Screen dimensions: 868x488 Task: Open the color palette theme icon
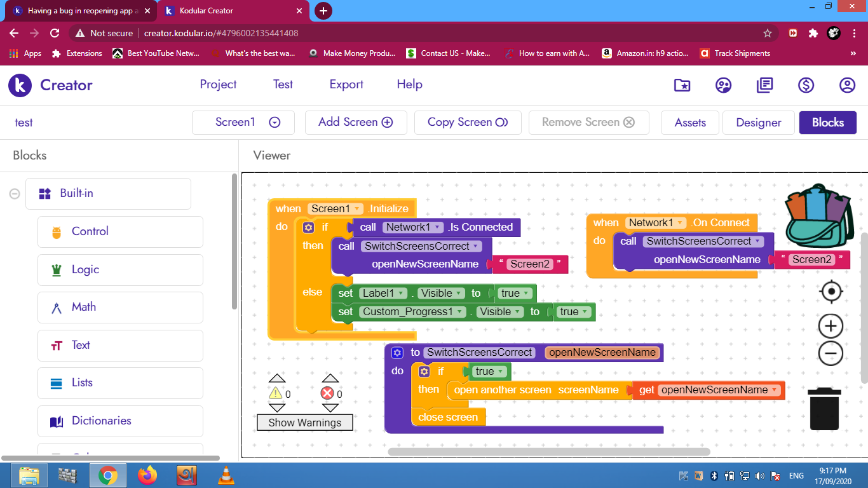pyautogui.click(x=723, y=85)
